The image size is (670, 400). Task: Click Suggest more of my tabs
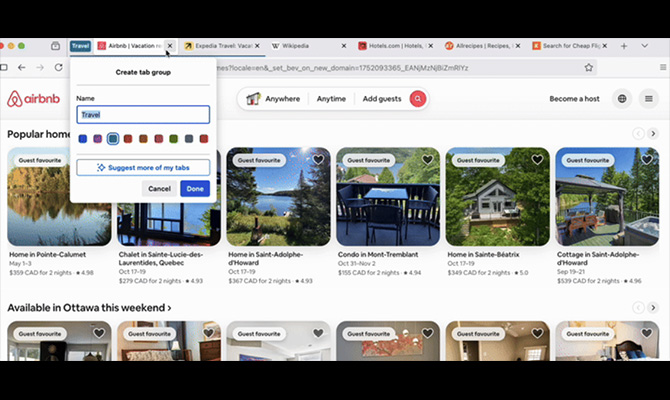coord(143,167)
